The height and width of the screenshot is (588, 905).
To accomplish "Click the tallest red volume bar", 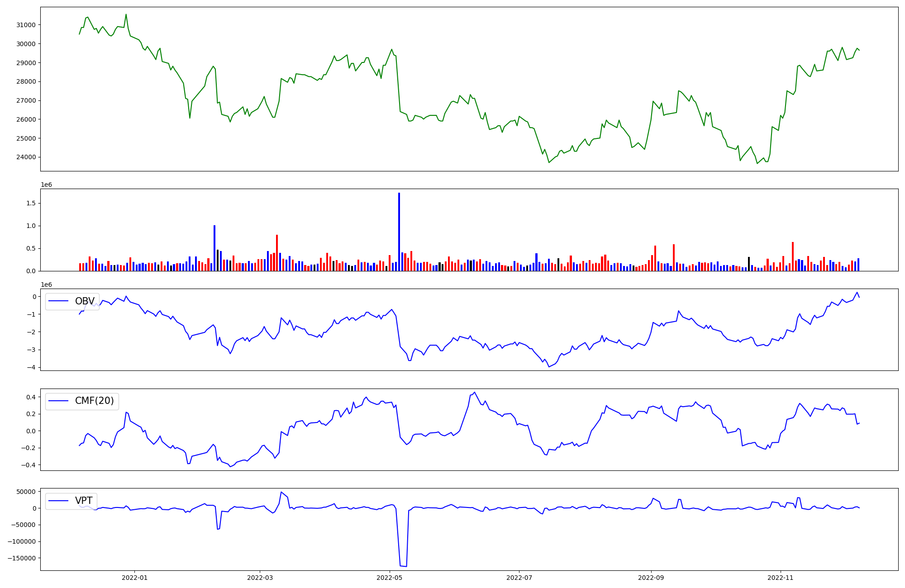I will point(277,252).
